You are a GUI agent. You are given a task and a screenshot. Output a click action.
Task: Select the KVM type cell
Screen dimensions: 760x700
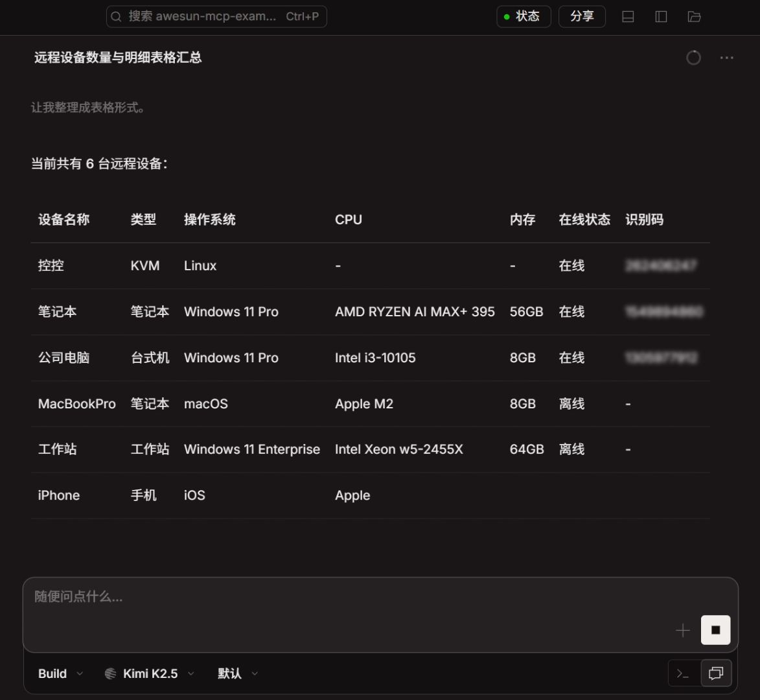(x=145, y=266)
